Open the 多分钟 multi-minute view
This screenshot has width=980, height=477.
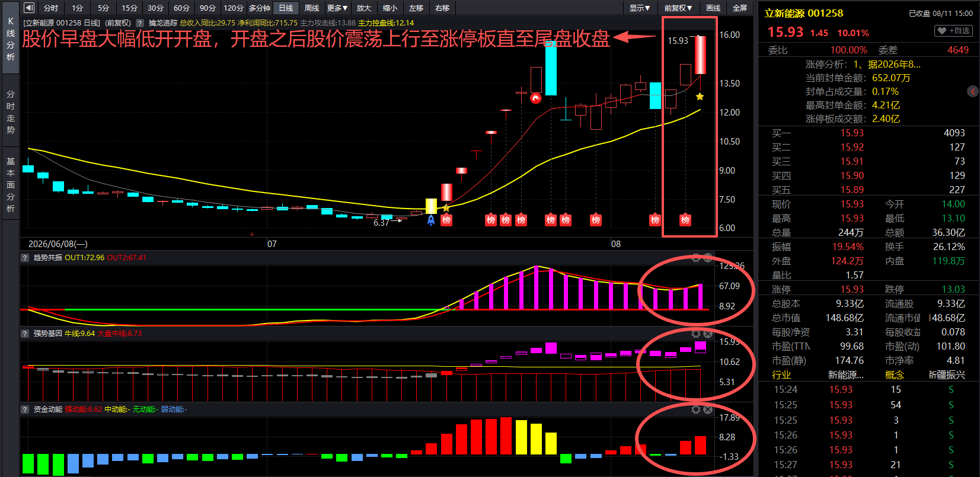coord(260,8)
